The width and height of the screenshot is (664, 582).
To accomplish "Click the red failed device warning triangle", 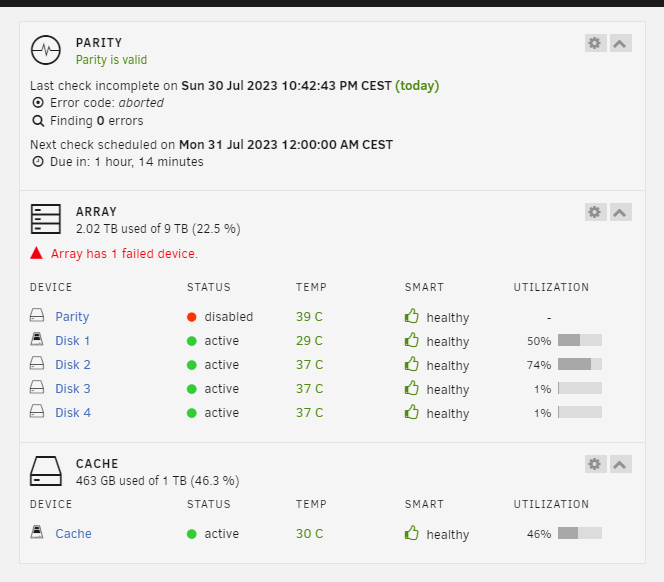I will (36, 253).
